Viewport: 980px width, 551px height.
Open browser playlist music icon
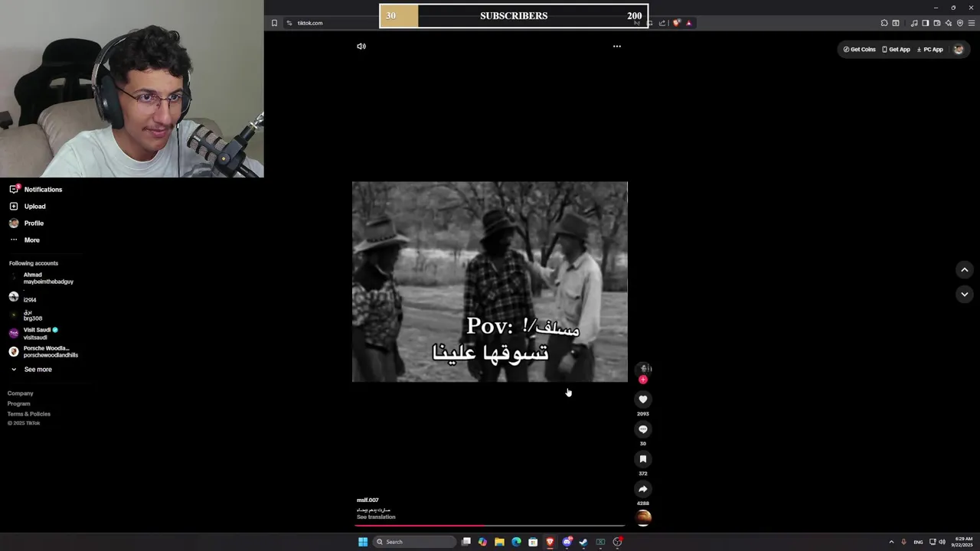pyautogui.click(x=914, y=23)
